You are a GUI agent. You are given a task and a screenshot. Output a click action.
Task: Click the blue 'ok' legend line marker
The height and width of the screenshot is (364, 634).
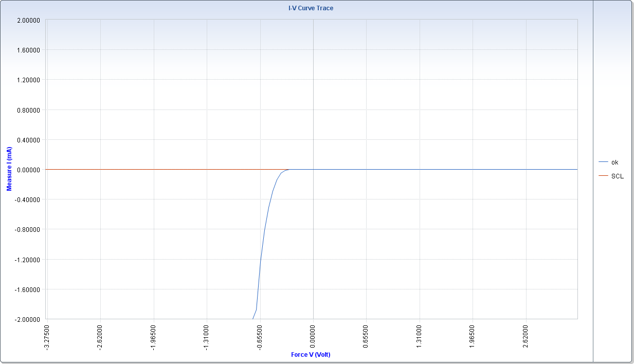pyautogui.click(x=604, y=162)
